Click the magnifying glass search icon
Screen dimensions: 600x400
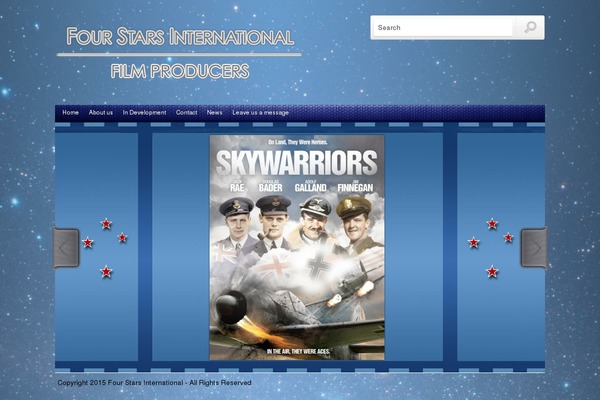[x=530, y=27]
